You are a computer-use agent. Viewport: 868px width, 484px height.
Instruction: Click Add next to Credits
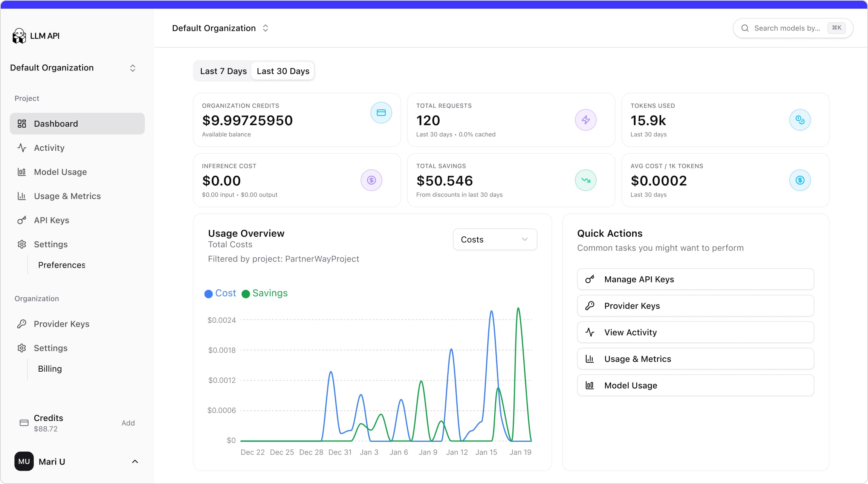point(128,423)
